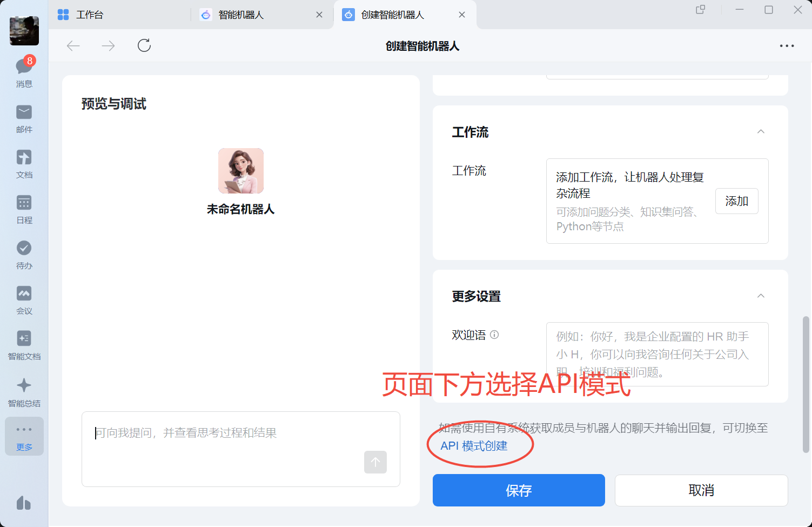
Task: Switch to the 智能机器人 tab
Action: coord(263,15)
